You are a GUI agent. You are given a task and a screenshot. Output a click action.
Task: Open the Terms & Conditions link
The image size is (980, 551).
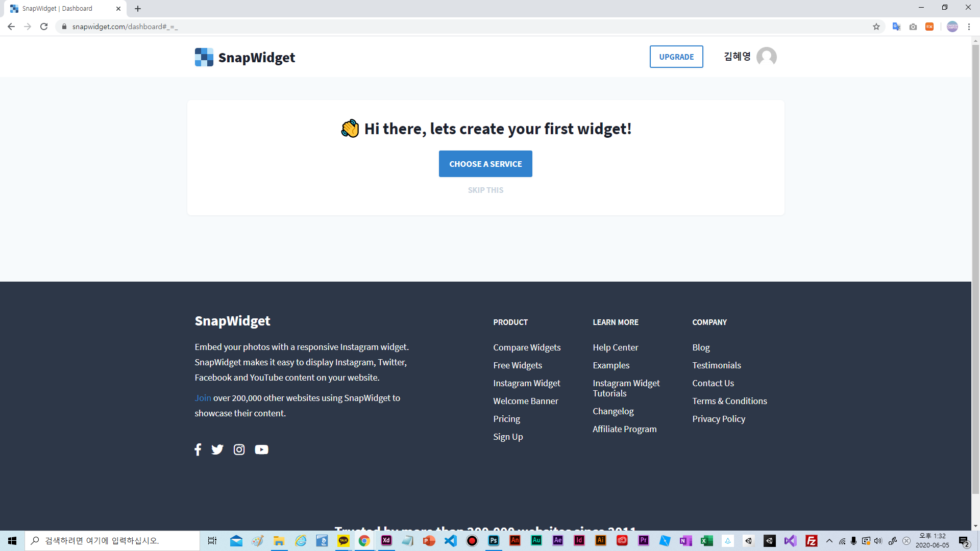tap(729, 401)
